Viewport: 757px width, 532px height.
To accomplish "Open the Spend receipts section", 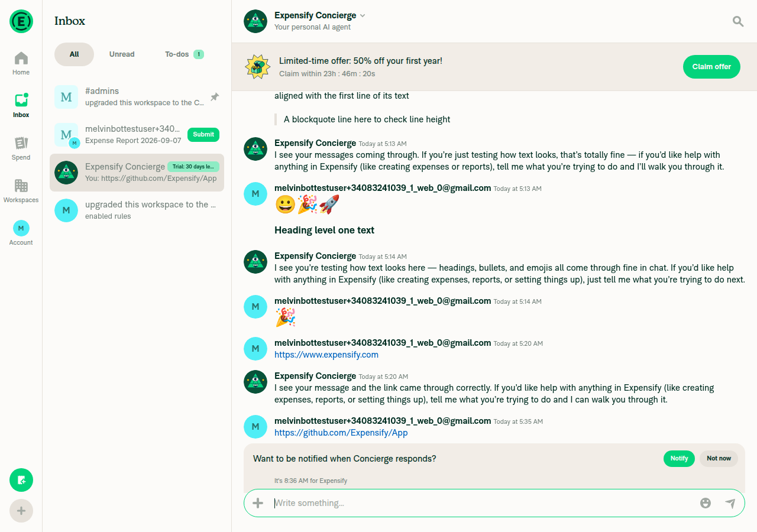I will point(21,149).
